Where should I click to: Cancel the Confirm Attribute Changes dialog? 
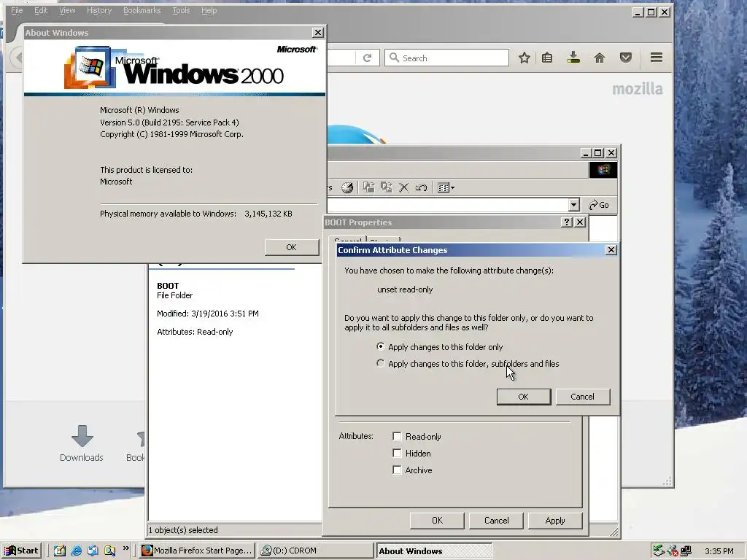(x=583, y=397)
